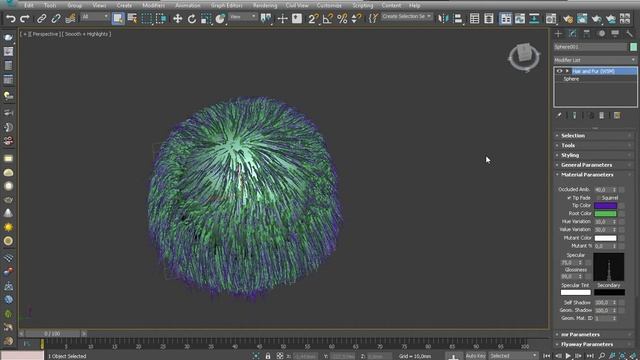Toggle the Angle Snap icon
The width and height of the screenshot is (640, 360).
tap(328, 19)
